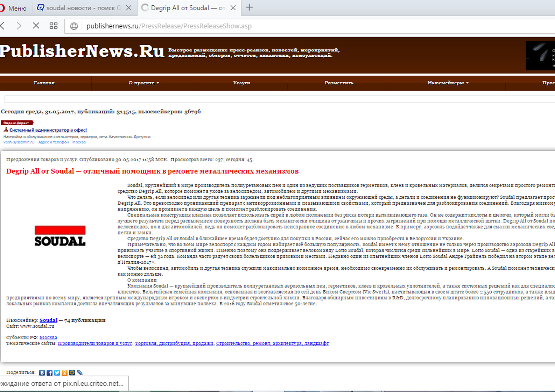Viewport: 555px width, 392px height.
Task: Stop loading the current page
Action: (x=36, y=26)
